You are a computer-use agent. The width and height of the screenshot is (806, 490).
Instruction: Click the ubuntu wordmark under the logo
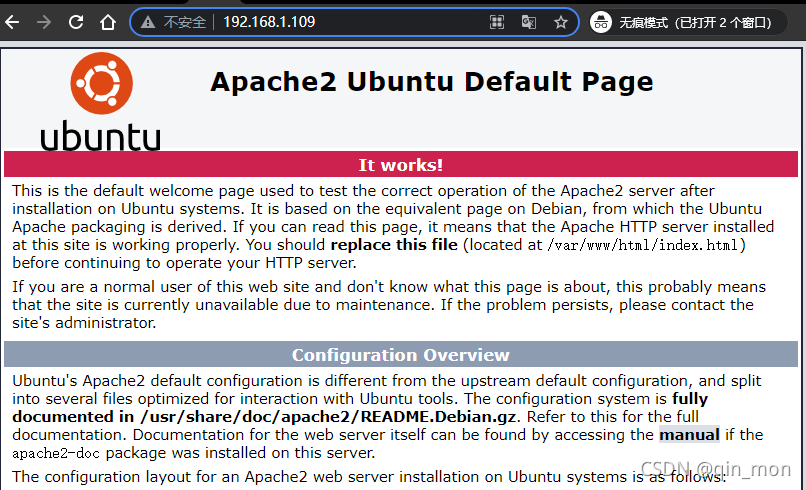pos(100,136)
